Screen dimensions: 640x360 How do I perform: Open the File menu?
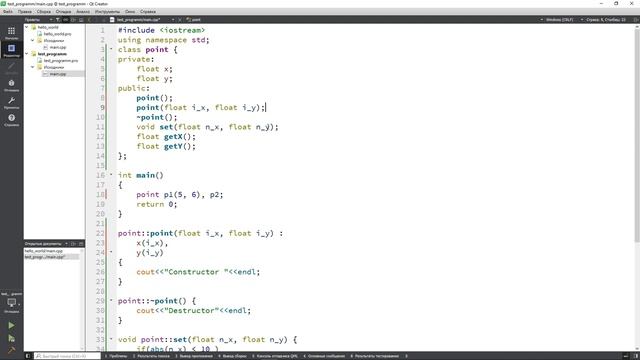(x=8, y=12)
